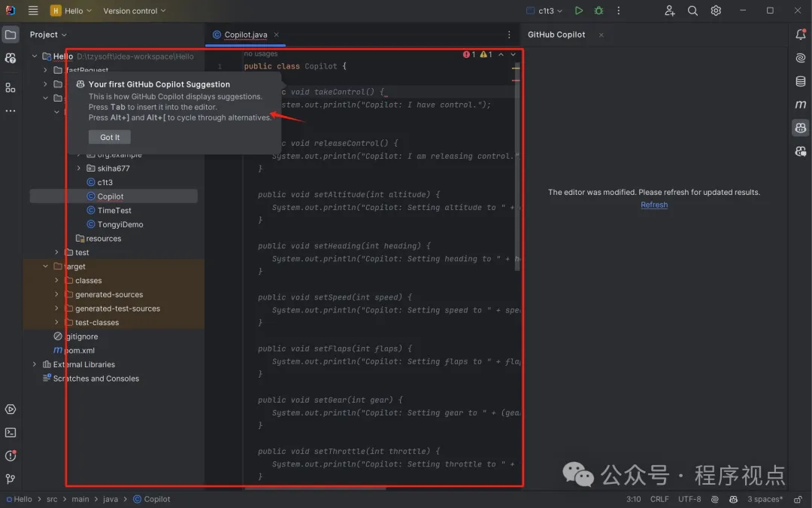Open the Code With Me icon
Screen dimensions: 812x508
670,11
